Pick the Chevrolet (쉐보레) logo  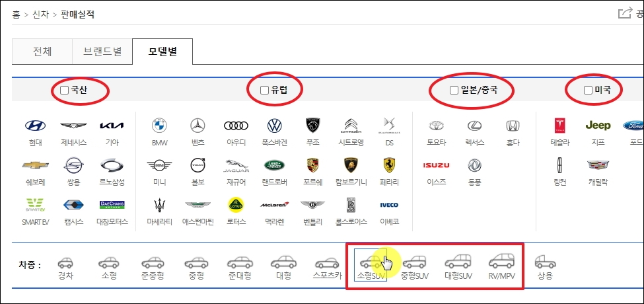point(35,165)
